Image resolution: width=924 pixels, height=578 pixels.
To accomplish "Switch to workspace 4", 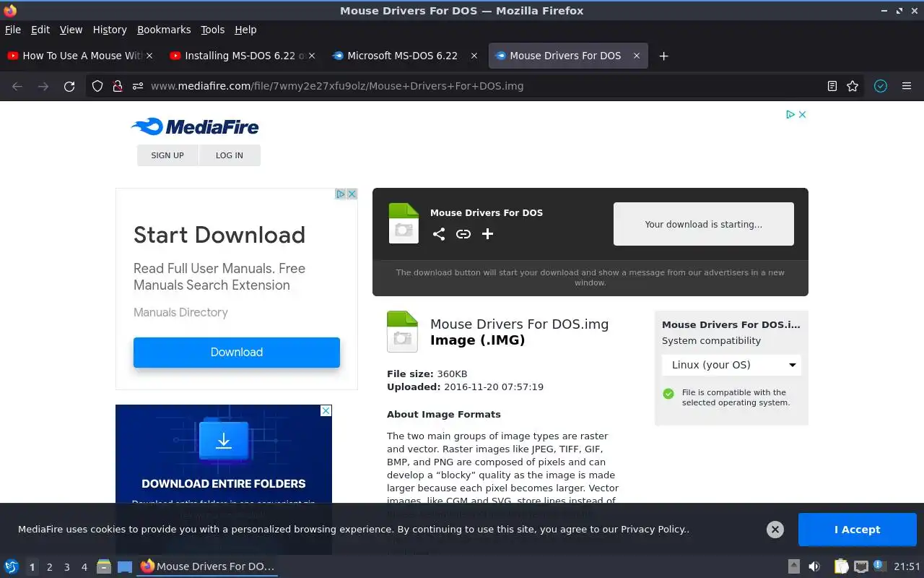I will (84, 567).
